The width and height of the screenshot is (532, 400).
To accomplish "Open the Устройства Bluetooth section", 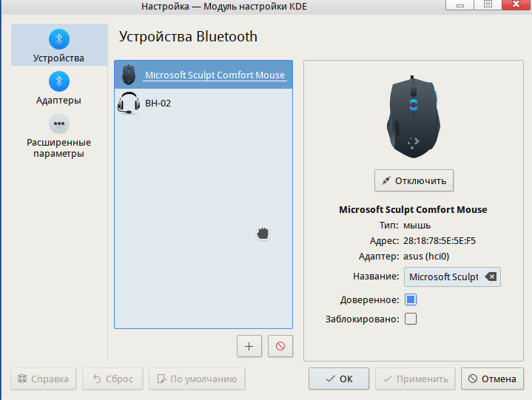I will pos(59,45).
